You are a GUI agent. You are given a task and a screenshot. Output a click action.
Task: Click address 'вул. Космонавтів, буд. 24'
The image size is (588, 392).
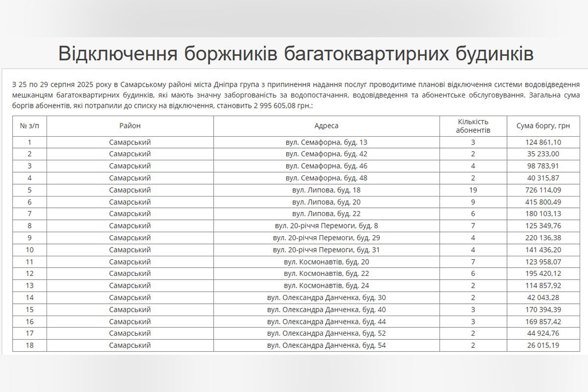click(x=326, y=286)
